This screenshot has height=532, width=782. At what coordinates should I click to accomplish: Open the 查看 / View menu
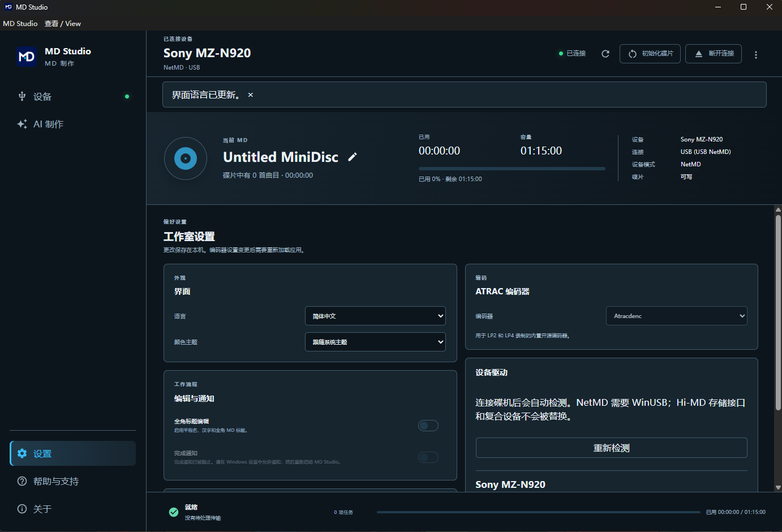point(63,24)
